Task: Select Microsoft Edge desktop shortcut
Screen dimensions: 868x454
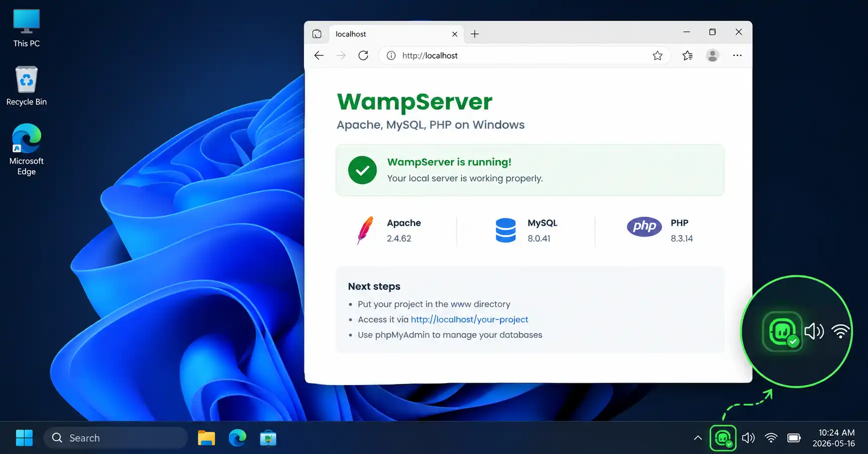Action: click(27, 149)
